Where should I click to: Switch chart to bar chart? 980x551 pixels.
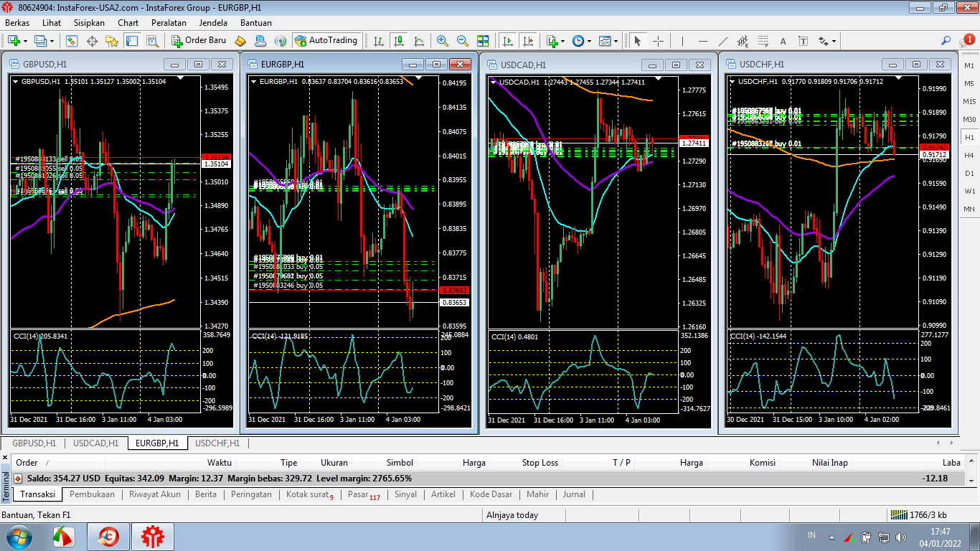tap(380, 41)
